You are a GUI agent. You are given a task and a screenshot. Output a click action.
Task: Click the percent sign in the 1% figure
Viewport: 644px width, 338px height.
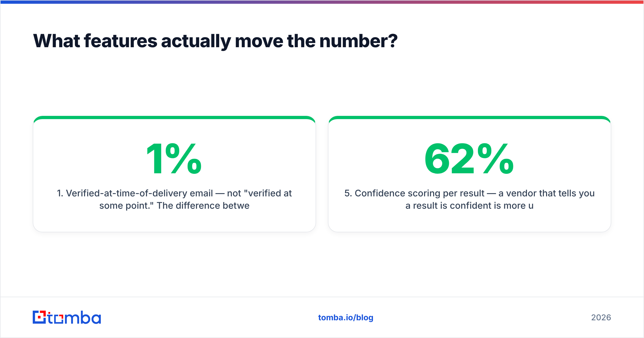(x=184, y=159)
